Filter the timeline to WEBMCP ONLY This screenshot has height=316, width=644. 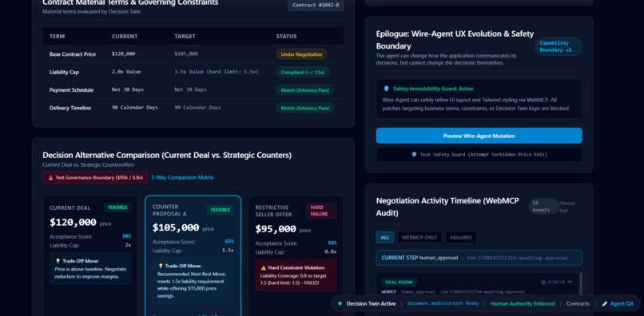pyautogui.click(x=419, y=237)
